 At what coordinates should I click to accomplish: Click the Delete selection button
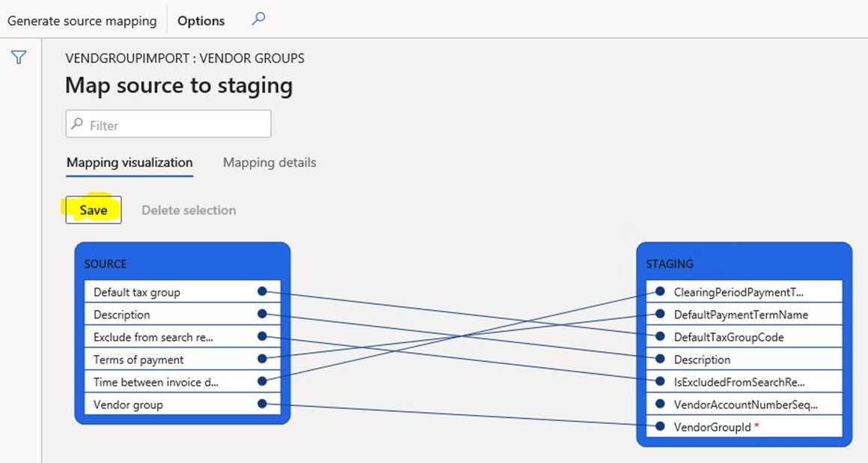click(x=189, y=211)
